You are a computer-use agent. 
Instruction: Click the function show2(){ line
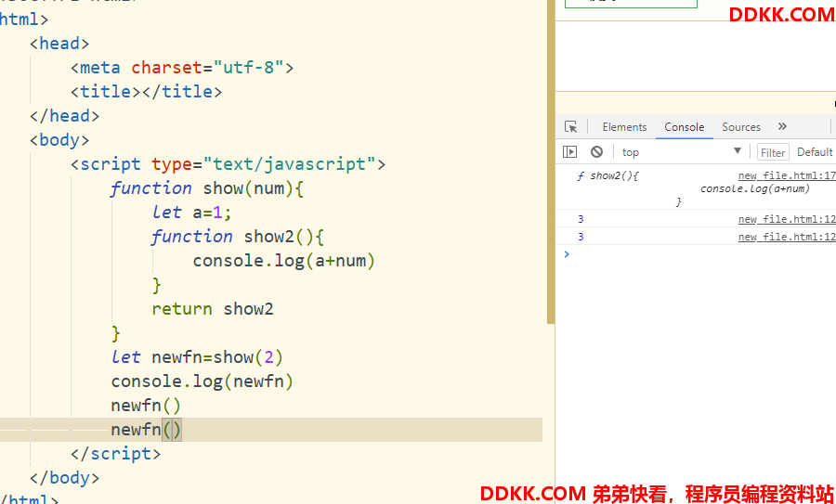(237, 237)
